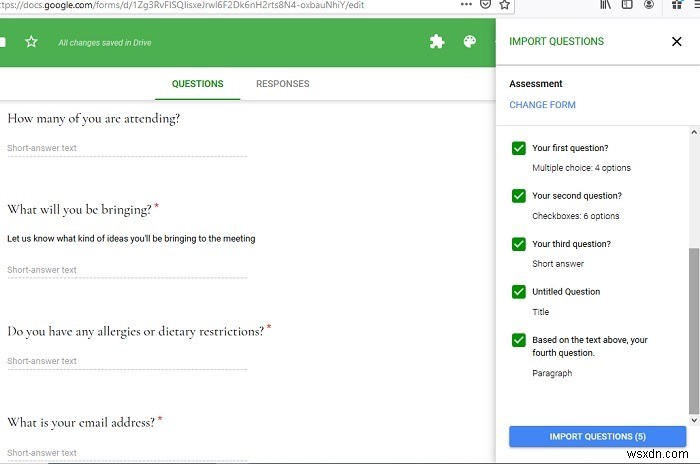Uncheck 'Your third question?' checkbox
Screen dimensions: 700x464
[519, 244]
